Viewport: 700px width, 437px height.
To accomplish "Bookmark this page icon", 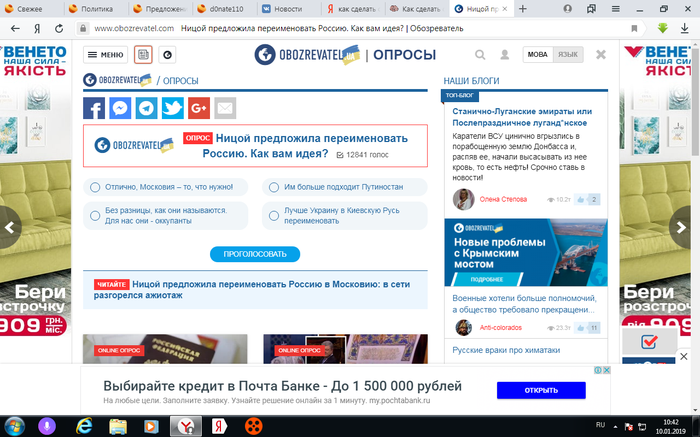I will click(634, 29).
